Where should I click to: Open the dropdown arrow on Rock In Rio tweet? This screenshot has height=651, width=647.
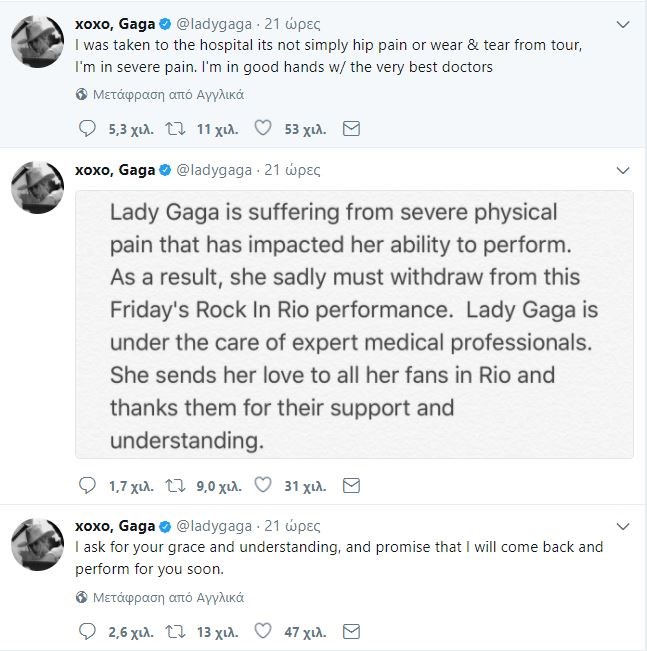click(623, 168)
